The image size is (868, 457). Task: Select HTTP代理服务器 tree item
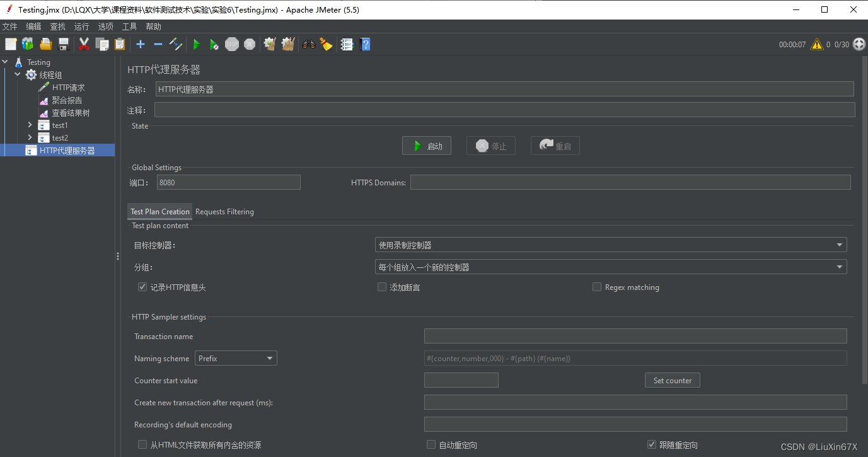[x=67, y=150]
